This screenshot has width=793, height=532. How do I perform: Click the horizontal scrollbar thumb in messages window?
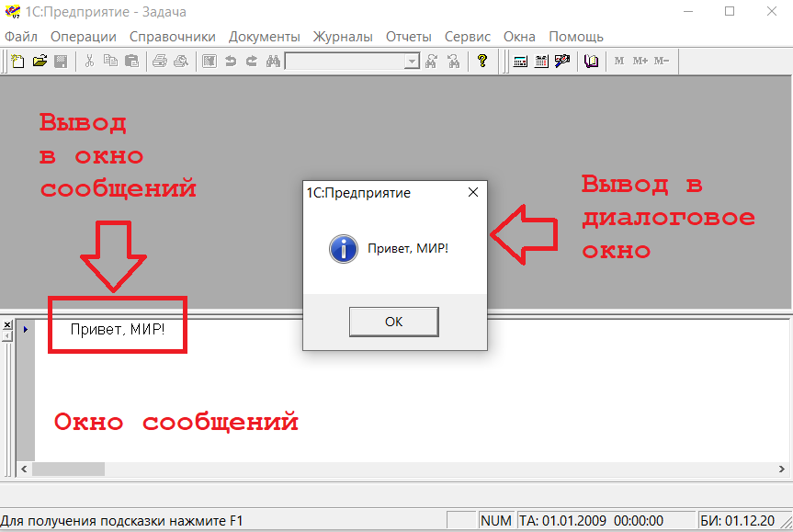point(68,470)
